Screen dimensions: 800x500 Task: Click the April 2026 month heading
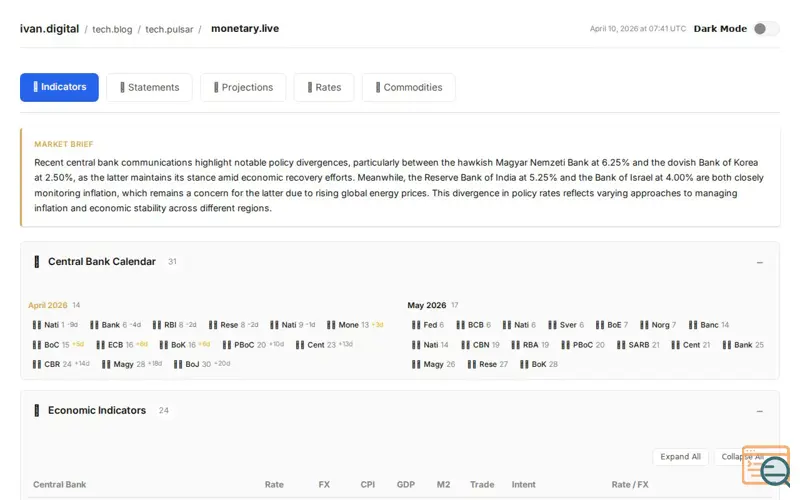click(47, 305)
